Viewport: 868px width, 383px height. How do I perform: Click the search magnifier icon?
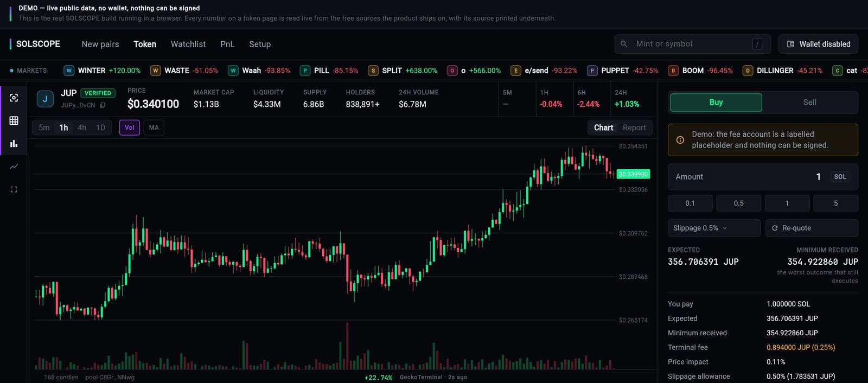624,44
